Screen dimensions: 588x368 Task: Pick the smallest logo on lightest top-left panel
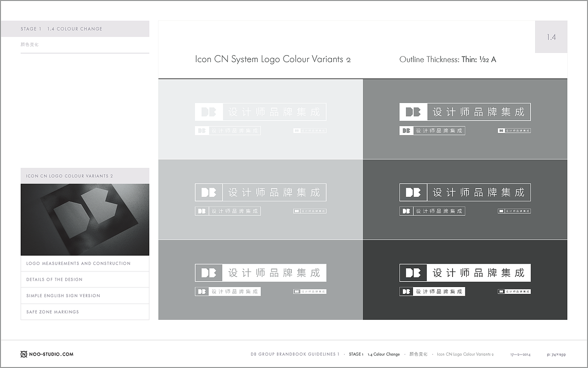tap(310, 131)
